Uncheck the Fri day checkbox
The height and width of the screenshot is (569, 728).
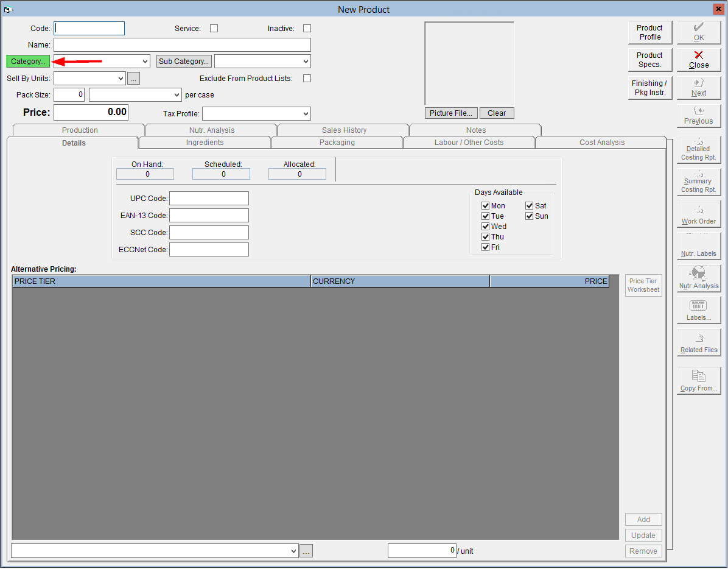[x=486, y=247]
